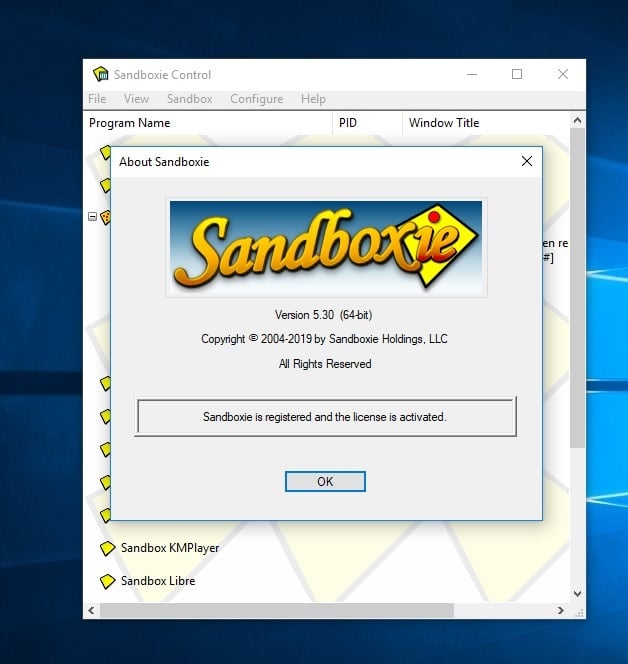Select Sandbox KMPlayer row

coord(170,548)
